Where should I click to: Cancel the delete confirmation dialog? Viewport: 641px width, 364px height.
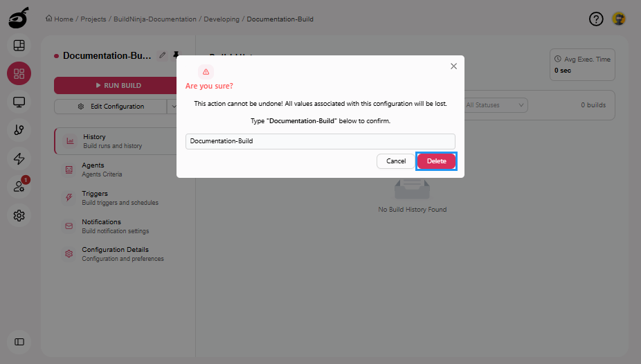pyautogui.click(x=395, y=161)
